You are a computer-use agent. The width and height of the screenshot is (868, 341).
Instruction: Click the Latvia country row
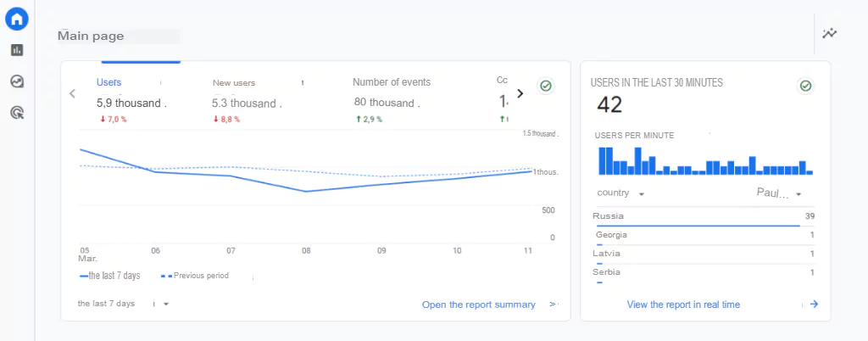[704, 255]
